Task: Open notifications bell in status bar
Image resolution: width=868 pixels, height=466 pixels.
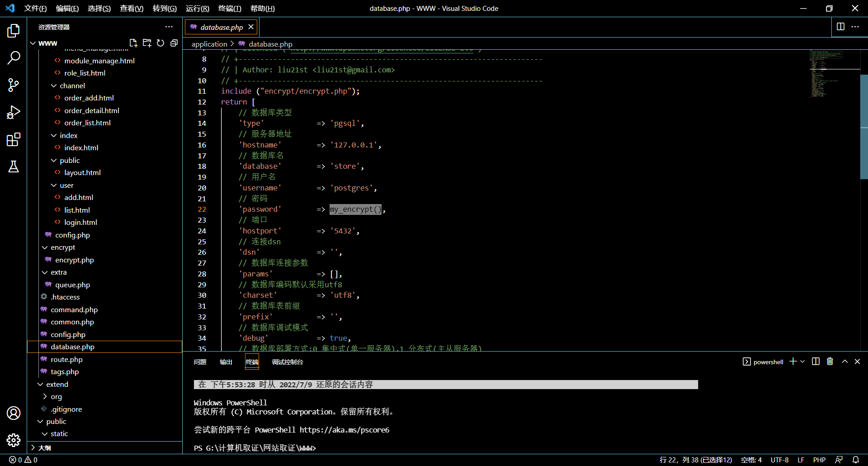Action: [x=855, y=460]
